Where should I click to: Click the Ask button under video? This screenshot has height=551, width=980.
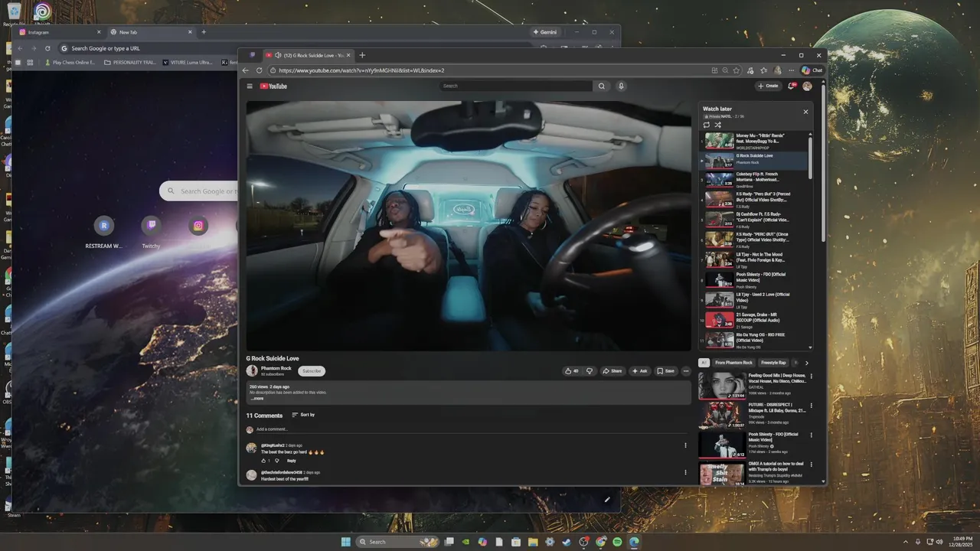(640, 370)
